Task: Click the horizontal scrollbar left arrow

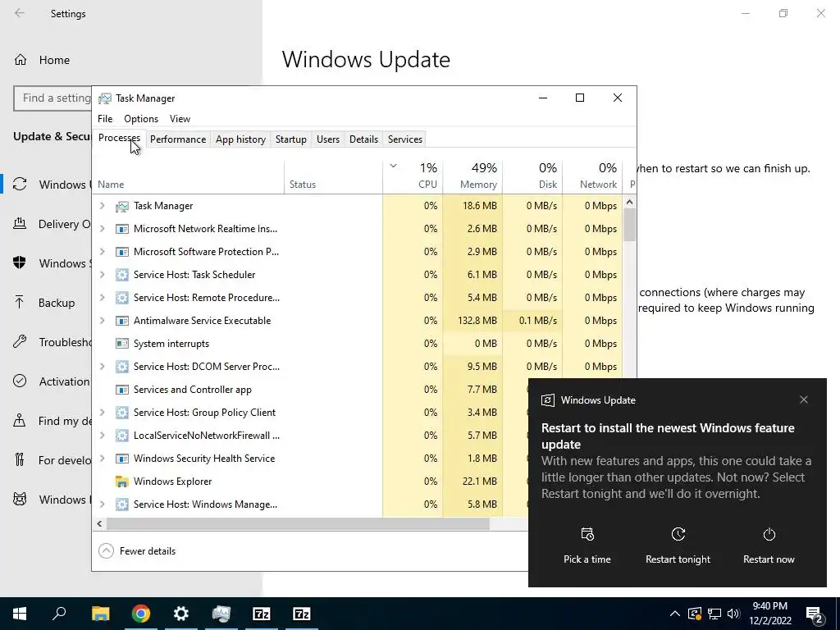Action: 99,524
